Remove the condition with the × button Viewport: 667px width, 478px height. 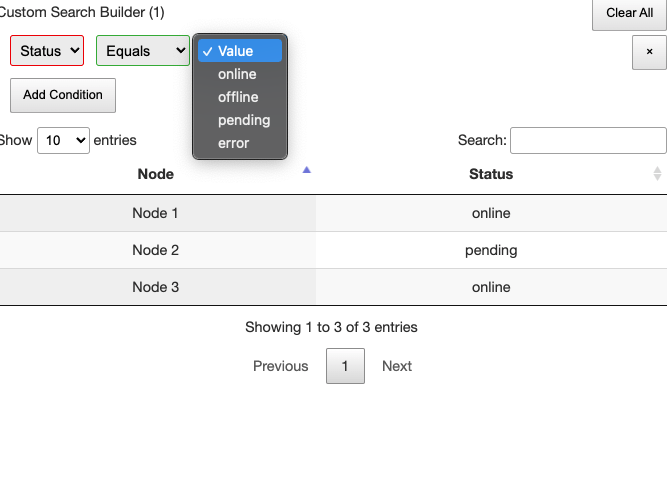click(649, 52)
